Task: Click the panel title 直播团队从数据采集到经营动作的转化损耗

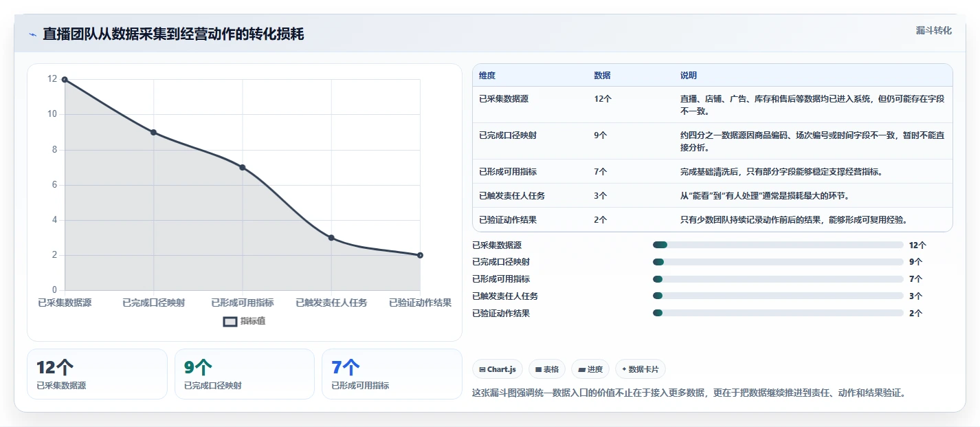Action: tap(173, 34)
